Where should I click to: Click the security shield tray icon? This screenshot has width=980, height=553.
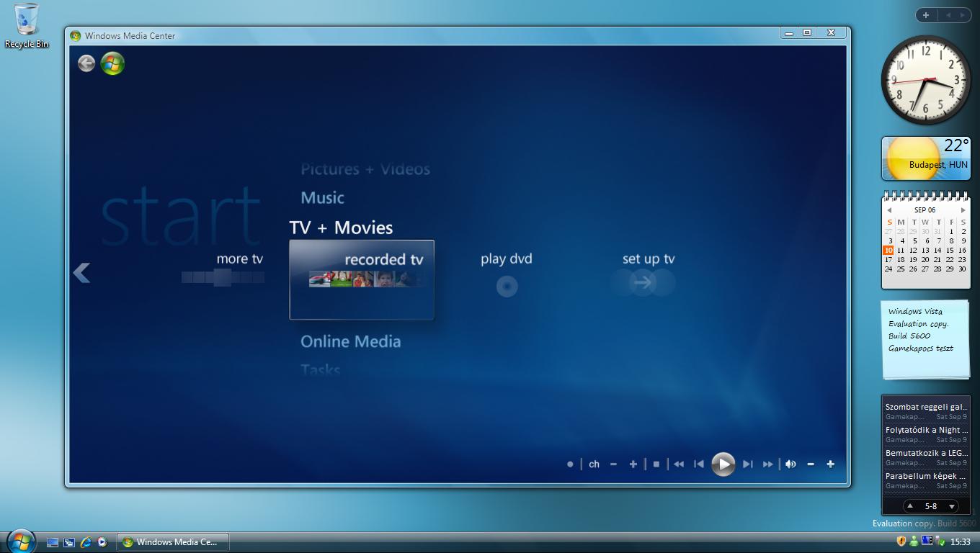tap(901, 541)
